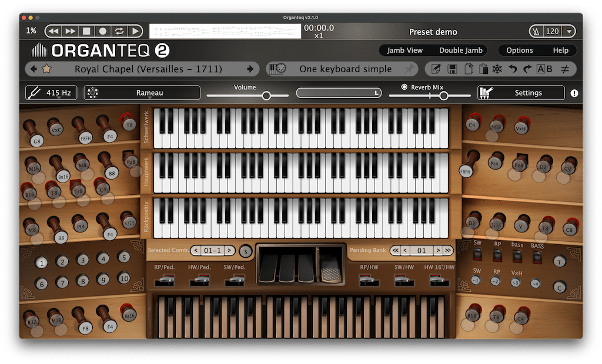Pull the B32 pedal stop knob
Screen dimensions: 602x364
pos(32,322)
